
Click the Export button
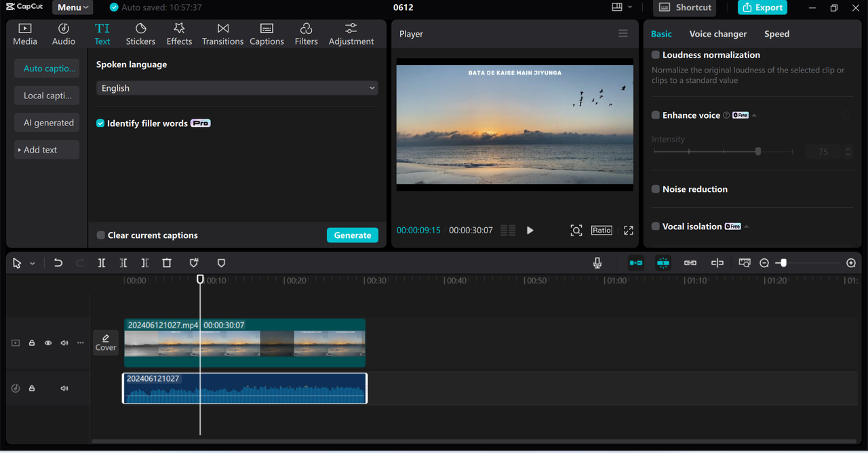[762, 7]
